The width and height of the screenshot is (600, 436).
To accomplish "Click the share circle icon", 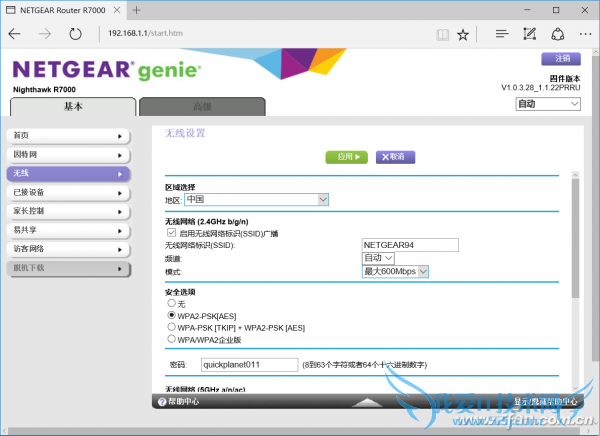I will 558,34.
